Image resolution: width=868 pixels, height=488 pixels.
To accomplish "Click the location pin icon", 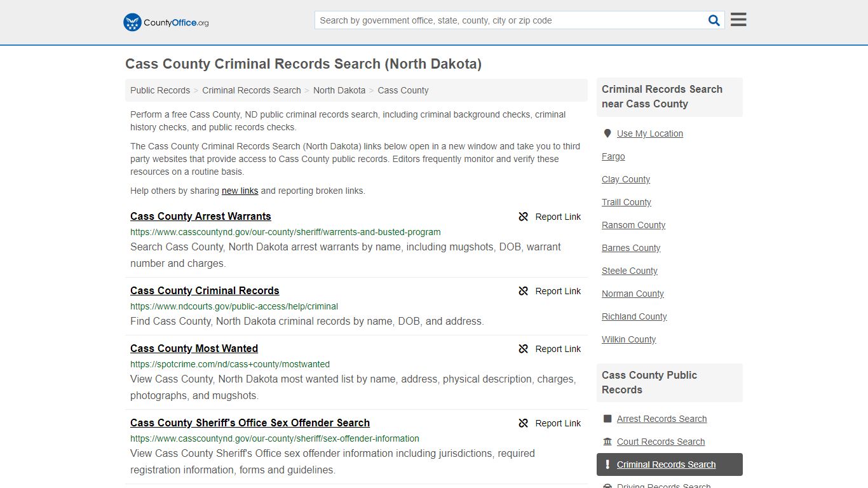I will point(607,133).
